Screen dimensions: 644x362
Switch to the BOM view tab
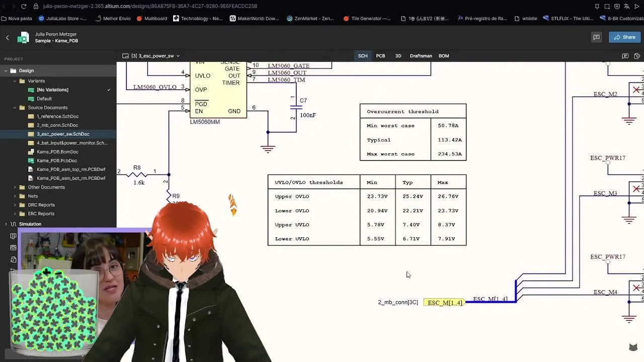click(444, 56)
